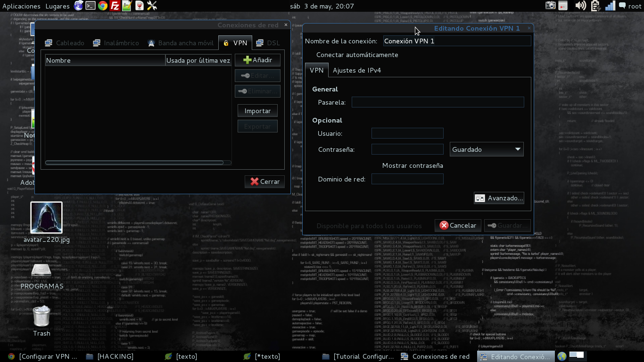Click the screenshot camera tray icon

[550, 6]
